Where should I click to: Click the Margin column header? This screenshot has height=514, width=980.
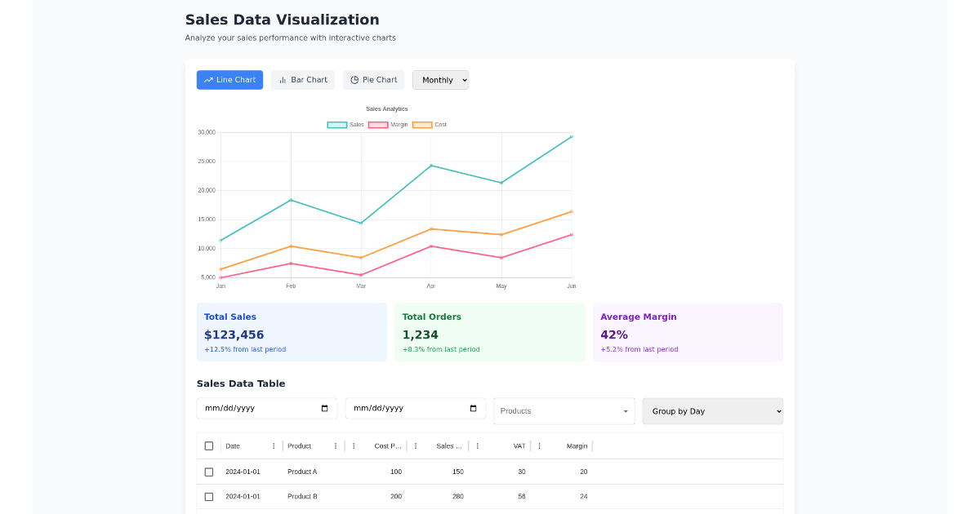tap(577, 445)
